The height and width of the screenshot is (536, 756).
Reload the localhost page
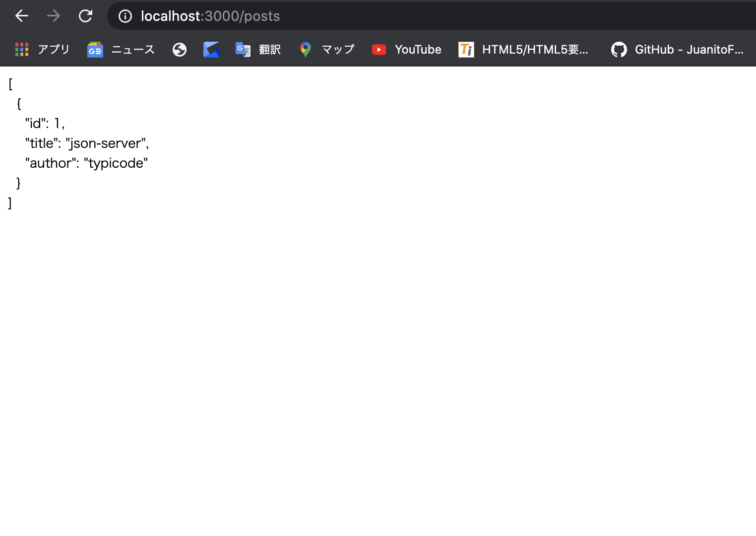[x=86, y=16]
